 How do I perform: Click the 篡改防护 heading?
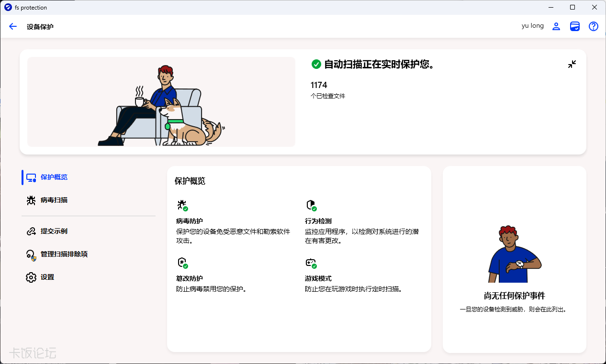pyautogui.click(x=190, y=278)
